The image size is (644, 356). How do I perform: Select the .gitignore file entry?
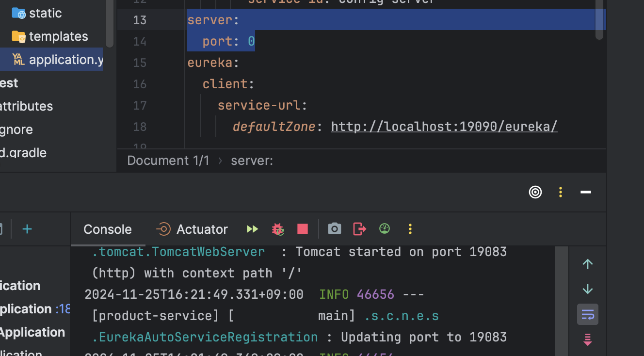coord(16,129)
